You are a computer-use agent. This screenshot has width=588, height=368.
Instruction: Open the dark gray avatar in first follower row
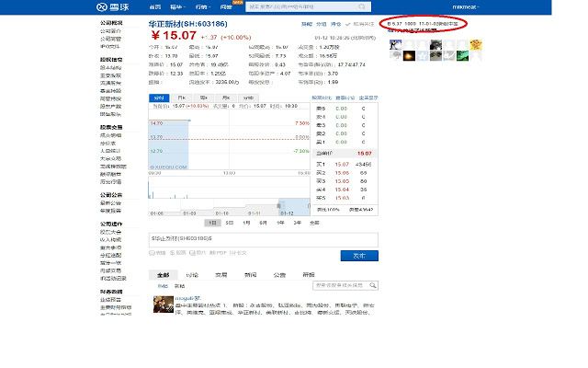pyautogui.click(x=435, y=45)
